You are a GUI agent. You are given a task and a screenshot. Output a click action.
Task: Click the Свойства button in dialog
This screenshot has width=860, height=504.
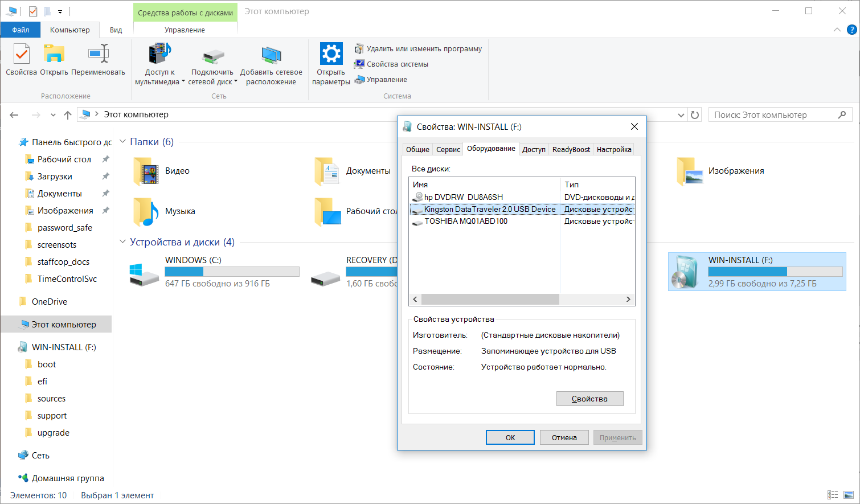589,399
